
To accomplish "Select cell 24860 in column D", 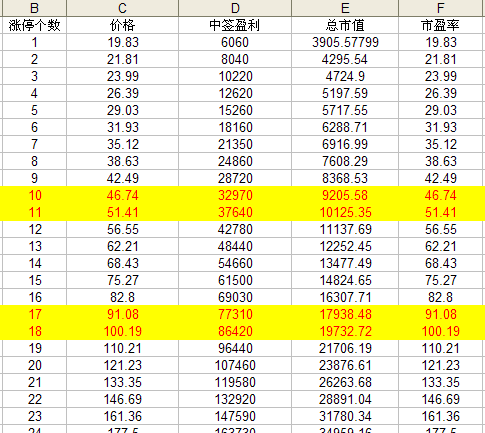I will tap(235, 161).
